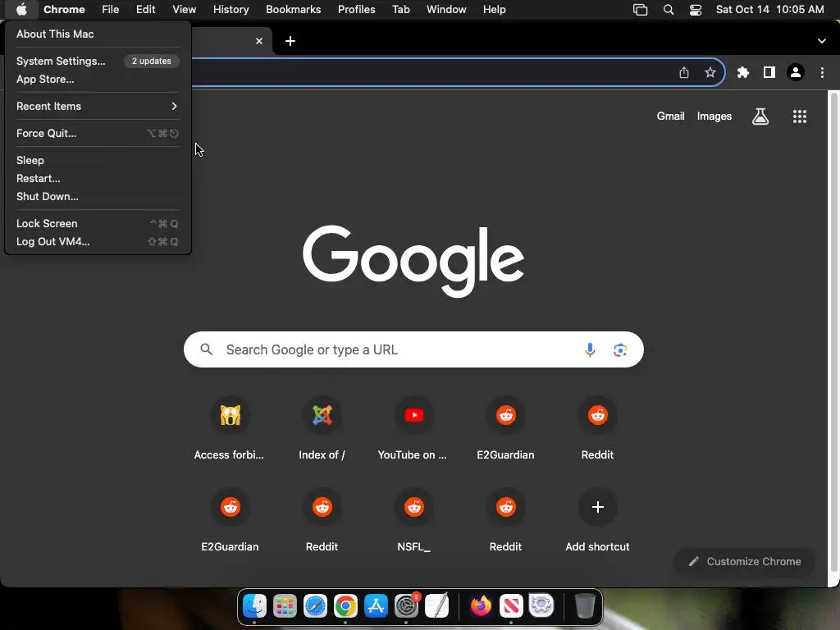This screenshot has height=630, width=840.
Task: Open the Index of / shortcut
Action: [322, 428]
